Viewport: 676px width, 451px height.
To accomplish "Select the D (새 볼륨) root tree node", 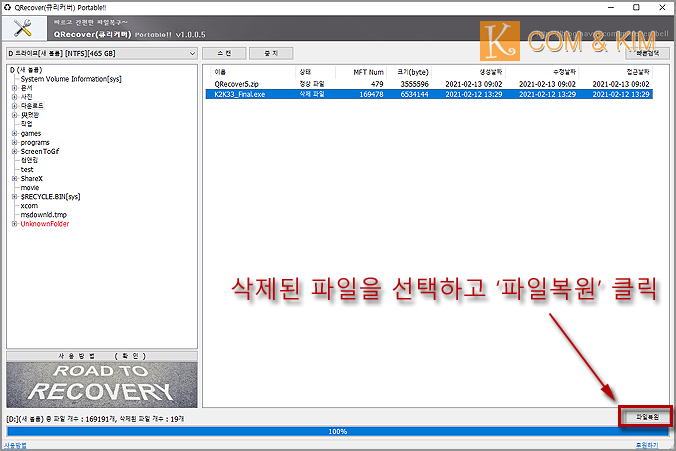I will point(26,70).
